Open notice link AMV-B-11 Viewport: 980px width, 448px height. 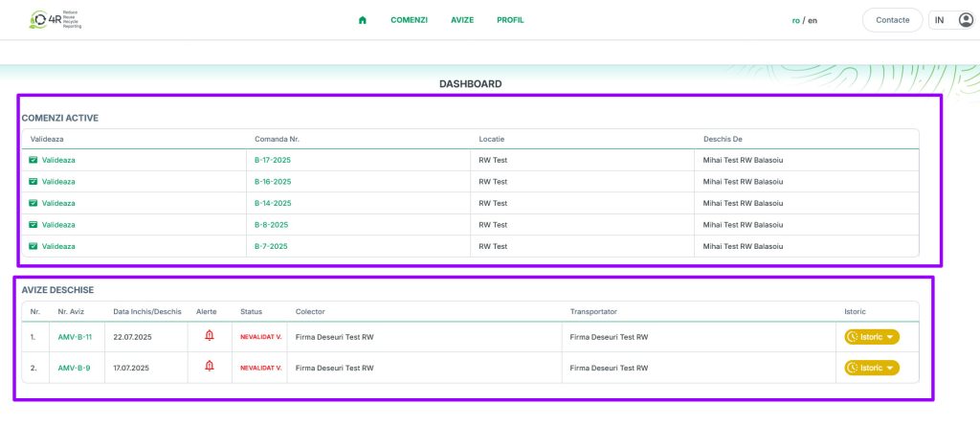(x=74, y=337)
